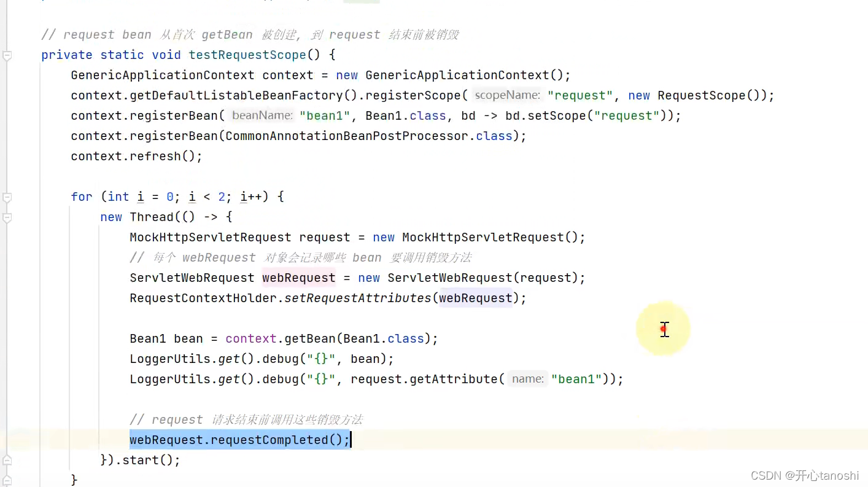Collapse the new Thread lambda fold marker

pyautogui.click(x=7, y=218)
